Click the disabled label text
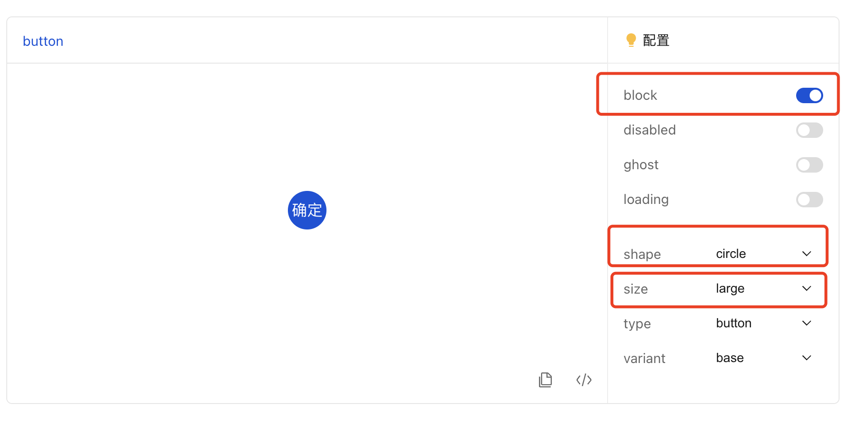This screenshot has height=431, width=868. coord(650,130)
